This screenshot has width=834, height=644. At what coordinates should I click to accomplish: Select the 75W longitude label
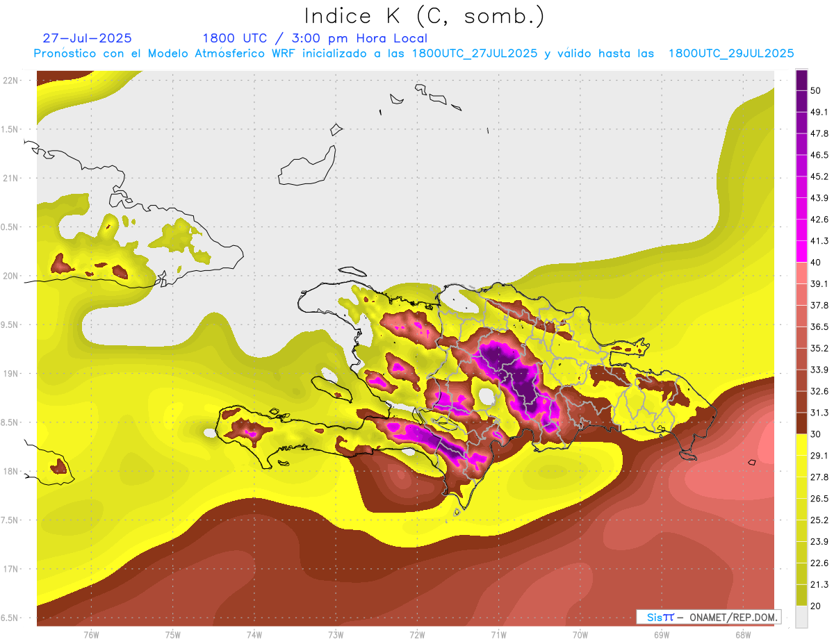coord(172,634)
